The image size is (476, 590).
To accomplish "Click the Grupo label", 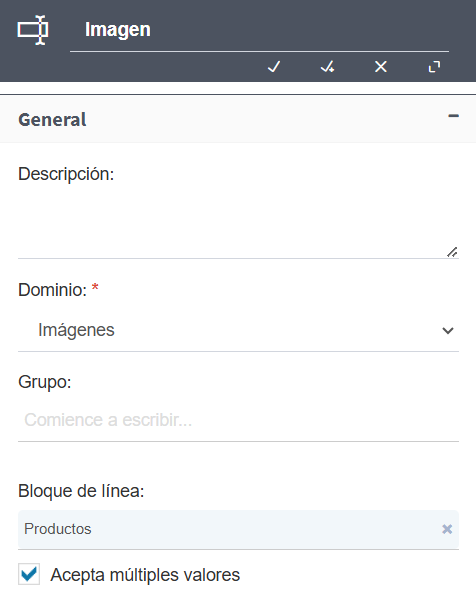I will pos(45,382).
